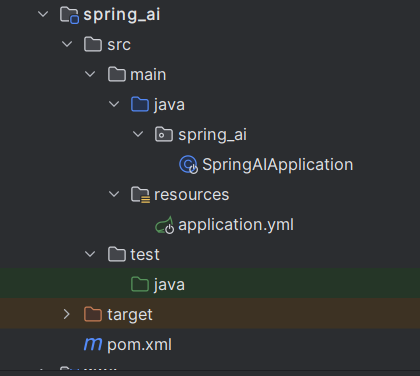Collapse the test folder chevron
The height and width of the screenshot is (376, 420).
click(90, 254)
